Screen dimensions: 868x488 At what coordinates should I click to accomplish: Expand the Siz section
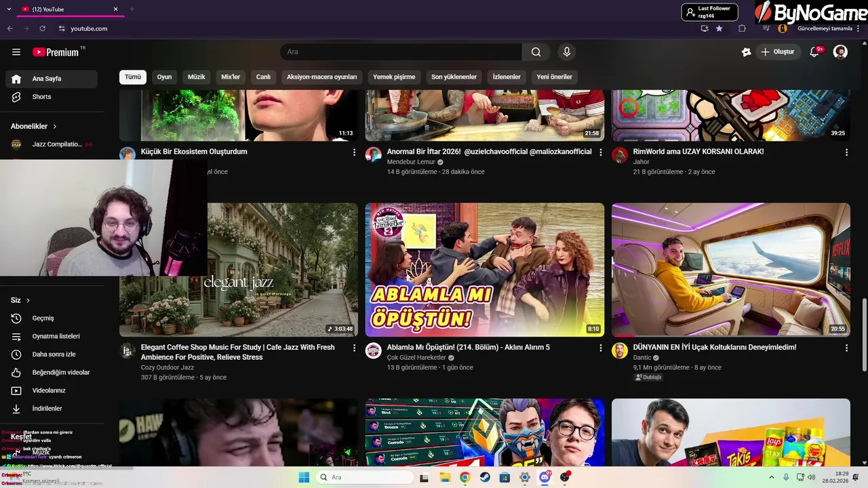20,300
